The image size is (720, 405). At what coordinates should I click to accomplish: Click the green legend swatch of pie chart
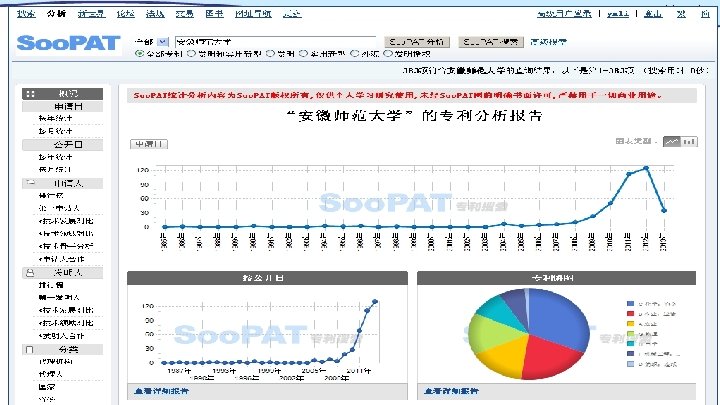630,334
